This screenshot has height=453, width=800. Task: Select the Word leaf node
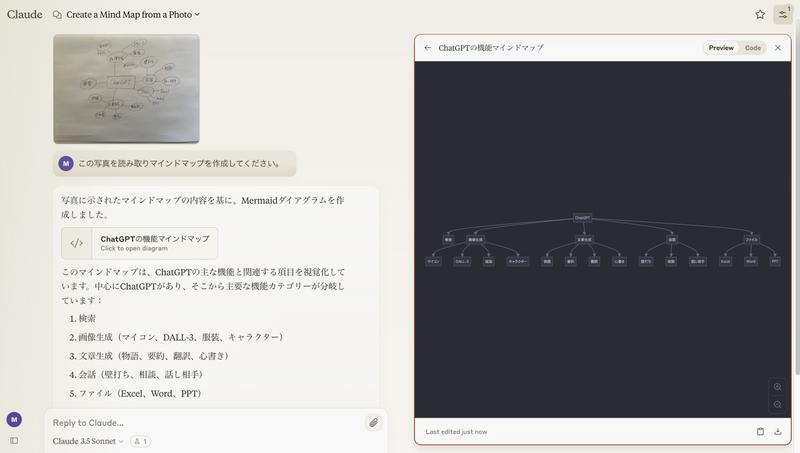coord(751,261)
